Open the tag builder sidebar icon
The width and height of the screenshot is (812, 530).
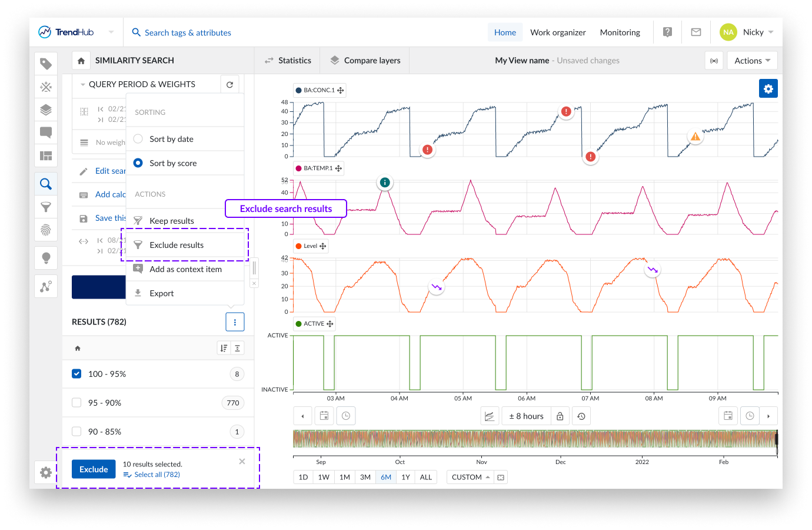coord(46,64)
